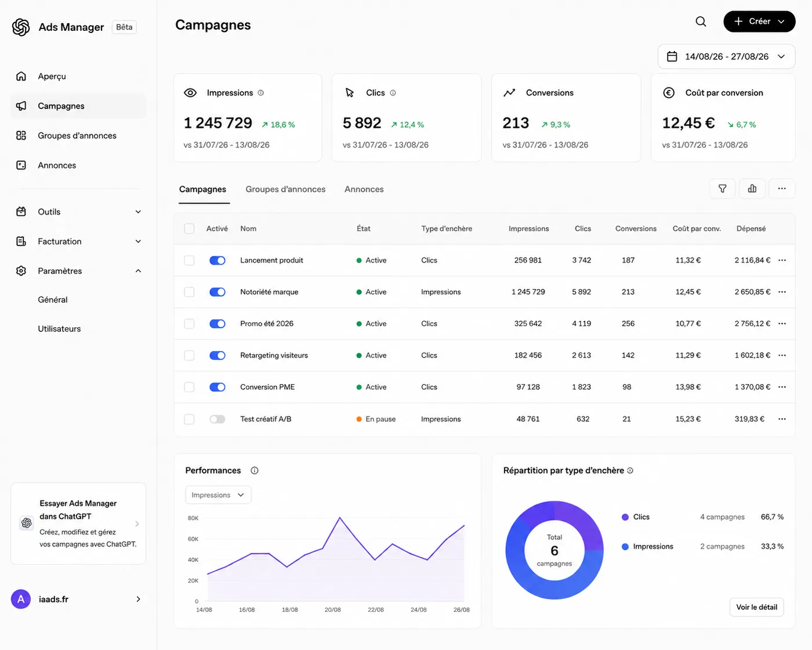
Task: Click the purple Clics legend dot
Action: [625, 517]
